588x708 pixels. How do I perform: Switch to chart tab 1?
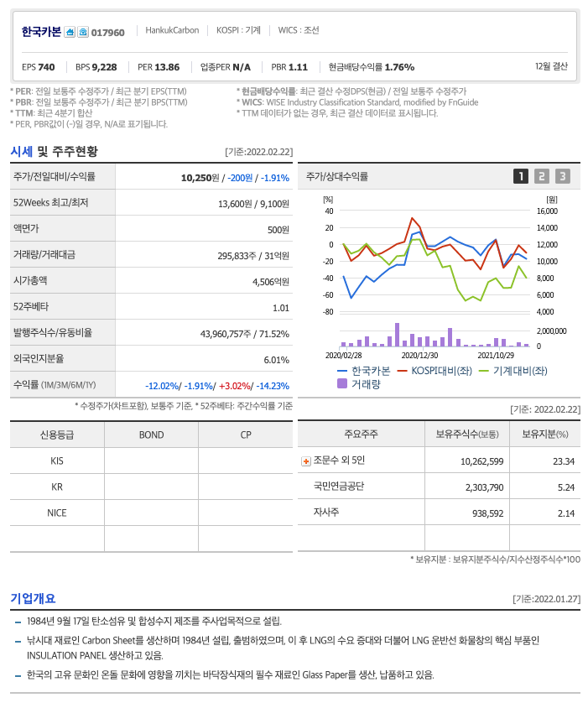(x=521, y=176)
